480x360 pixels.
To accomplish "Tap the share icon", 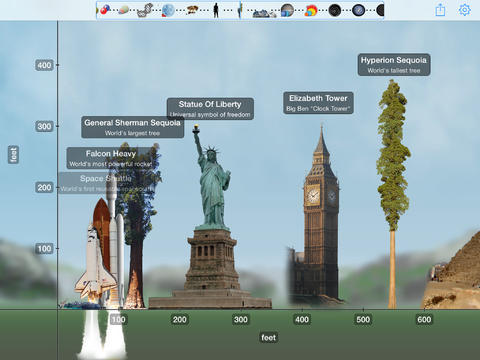I will tap(440, 10).
